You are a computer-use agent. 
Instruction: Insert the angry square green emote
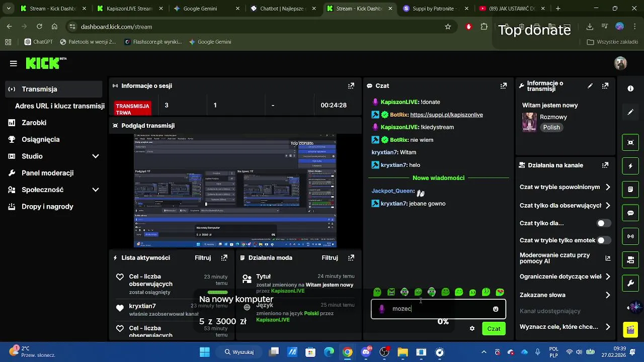391,292
